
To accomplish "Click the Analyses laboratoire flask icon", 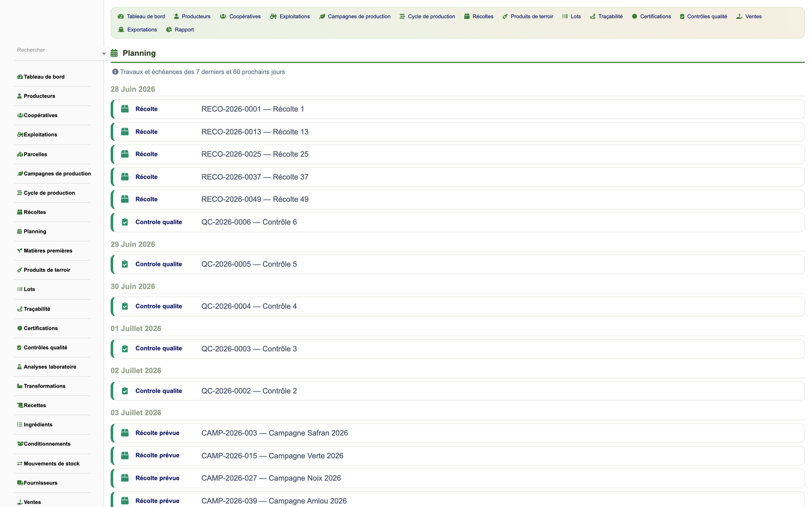I will pyautogui.click(x=20, y=367).
